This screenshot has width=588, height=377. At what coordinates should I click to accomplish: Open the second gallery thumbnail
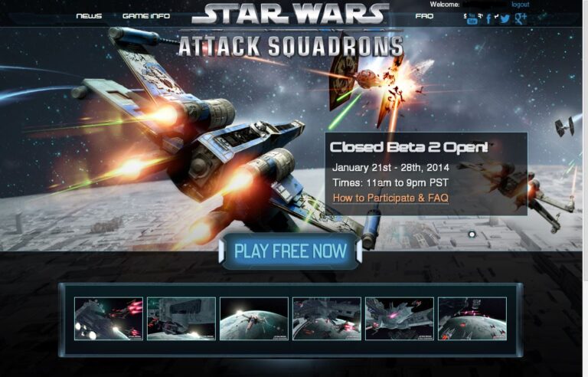(181, 319)
